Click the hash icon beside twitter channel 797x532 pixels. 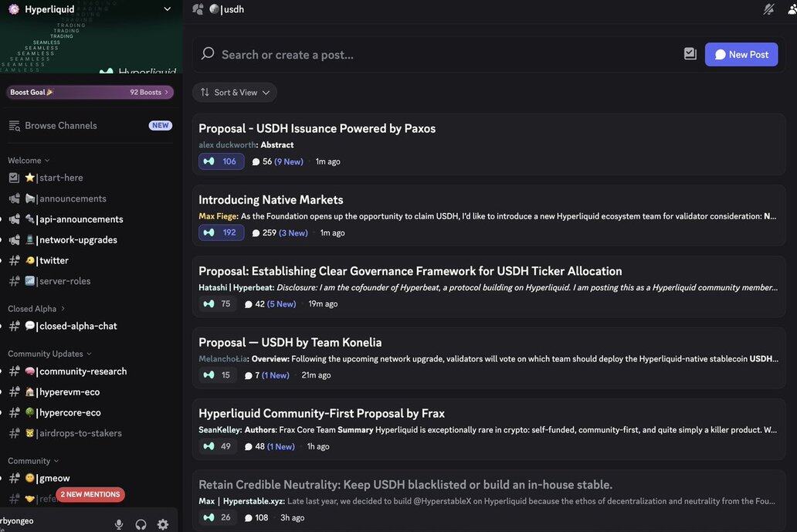(14, 260)
